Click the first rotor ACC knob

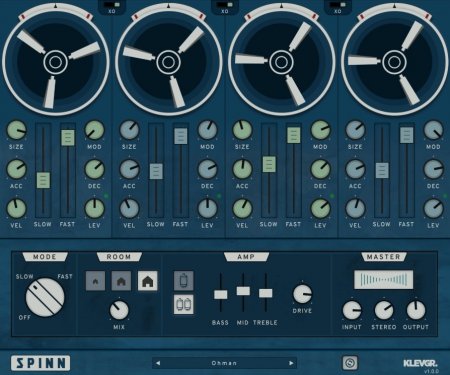tap(16, 169)
